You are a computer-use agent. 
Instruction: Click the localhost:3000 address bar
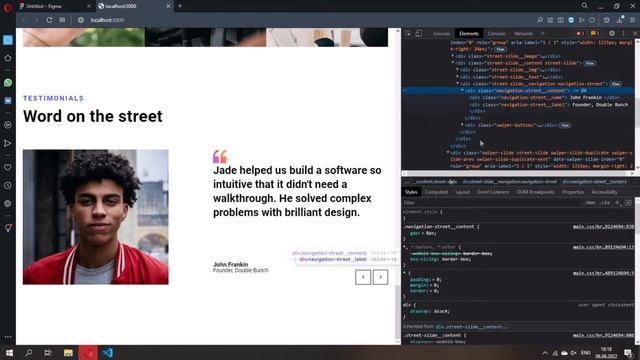107,20
